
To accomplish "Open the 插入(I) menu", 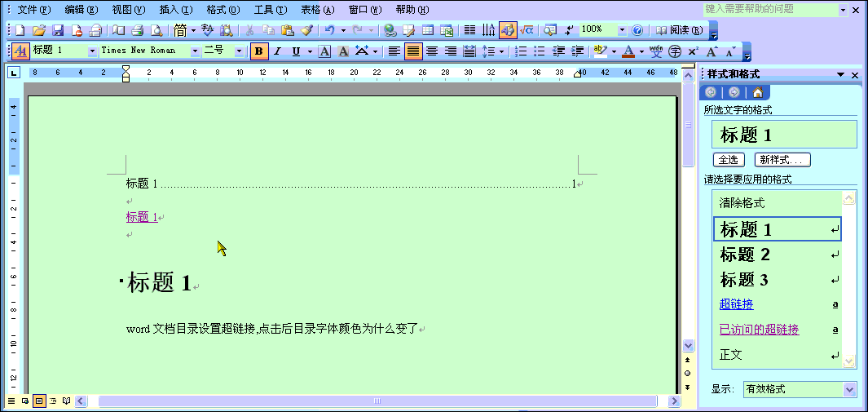I will [175, 10].
